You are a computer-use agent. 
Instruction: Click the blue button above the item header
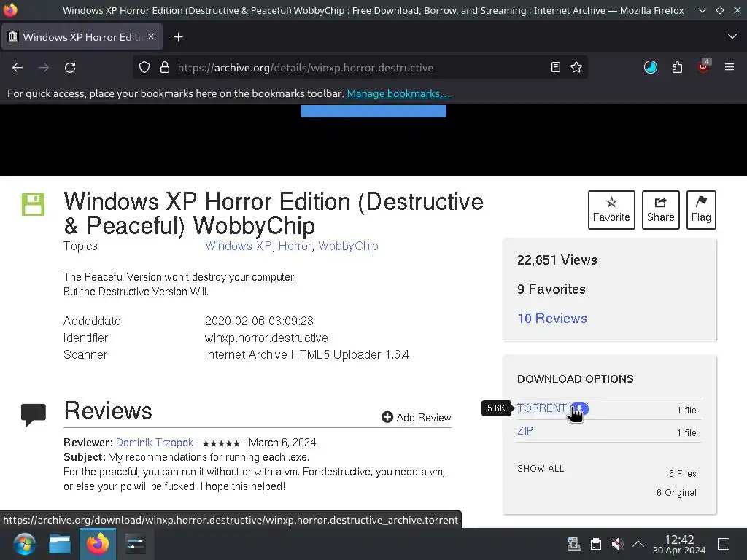pyautogui.click(x=373, y=111)
